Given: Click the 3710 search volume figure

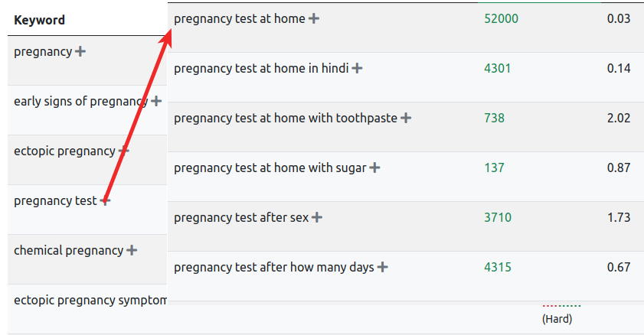Looking at the screenshot, I should click(x=497, y=217).
